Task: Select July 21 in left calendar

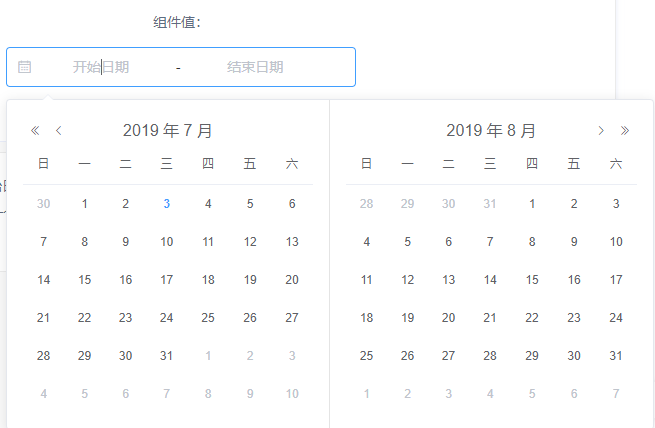Action: pos(43,318)
